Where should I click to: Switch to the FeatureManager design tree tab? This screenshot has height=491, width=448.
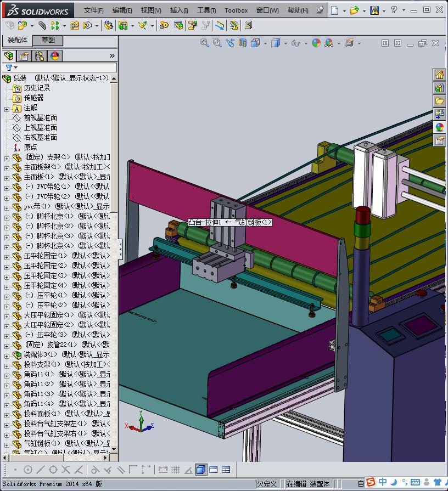coord(9,56)
